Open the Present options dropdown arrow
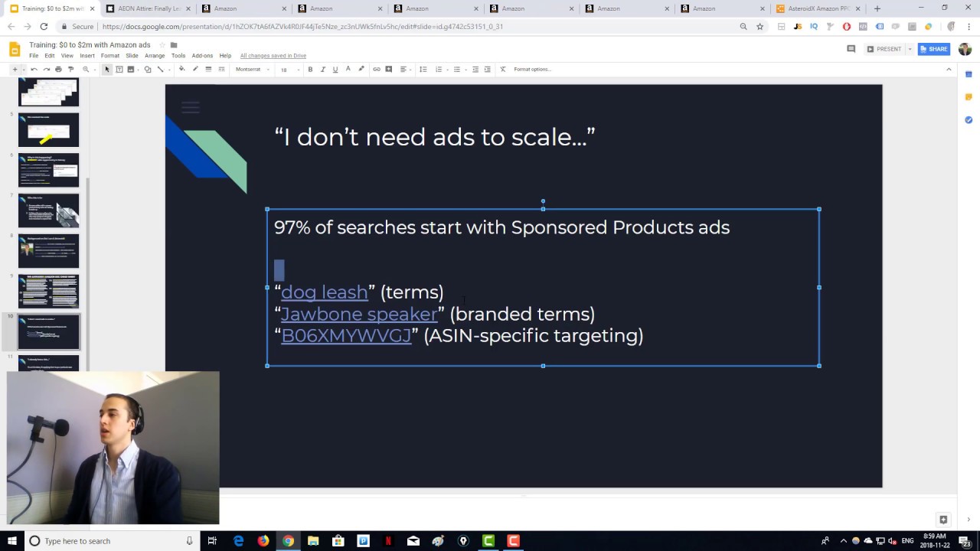 coord(910,49)
